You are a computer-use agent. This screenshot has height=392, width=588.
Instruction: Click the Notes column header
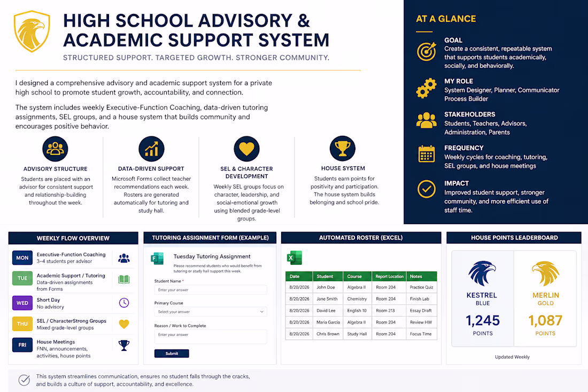click(422, 276)
